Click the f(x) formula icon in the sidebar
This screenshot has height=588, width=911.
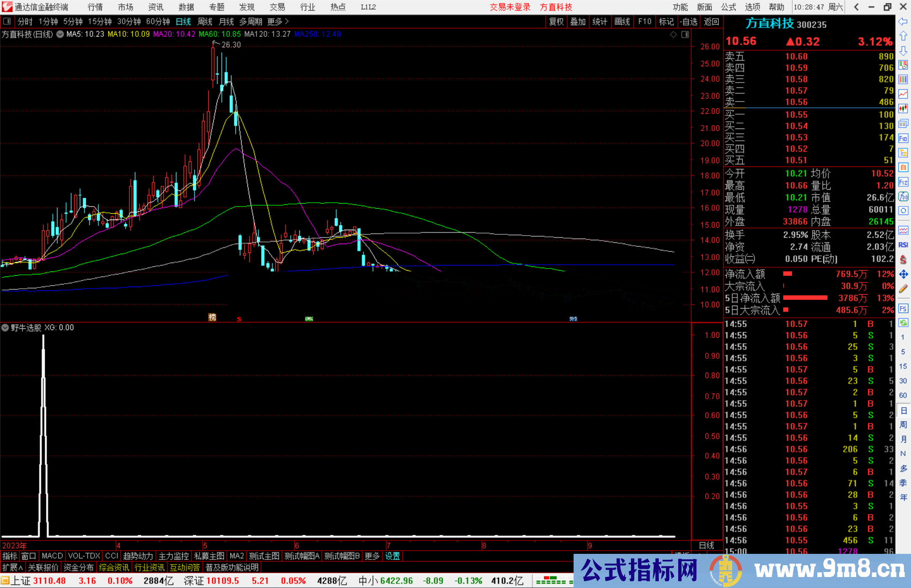903,196
